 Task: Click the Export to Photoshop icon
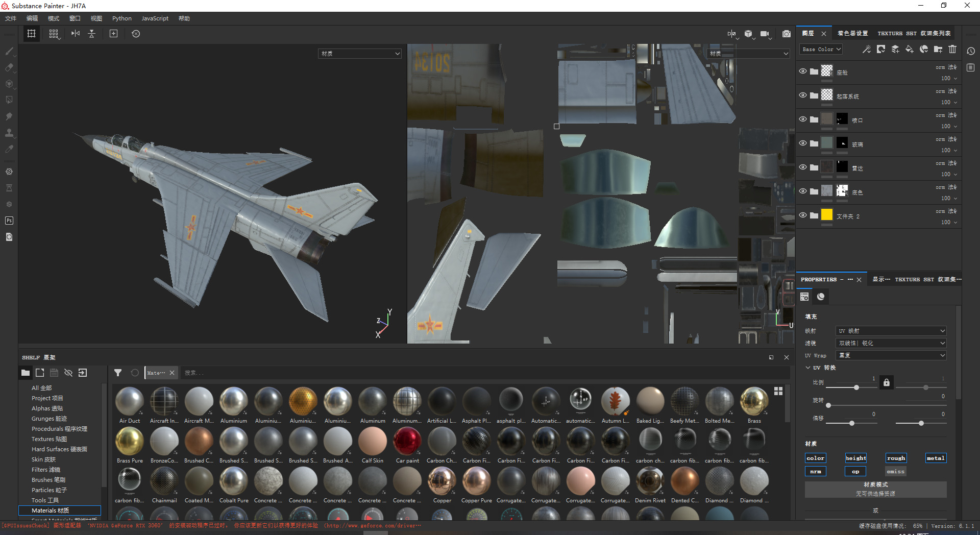tap(9, 221)
